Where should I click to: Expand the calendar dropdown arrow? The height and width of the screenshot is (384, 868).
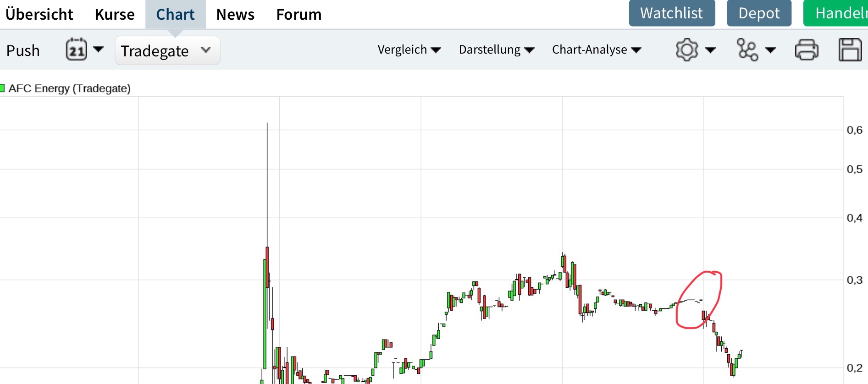(98, 49)
